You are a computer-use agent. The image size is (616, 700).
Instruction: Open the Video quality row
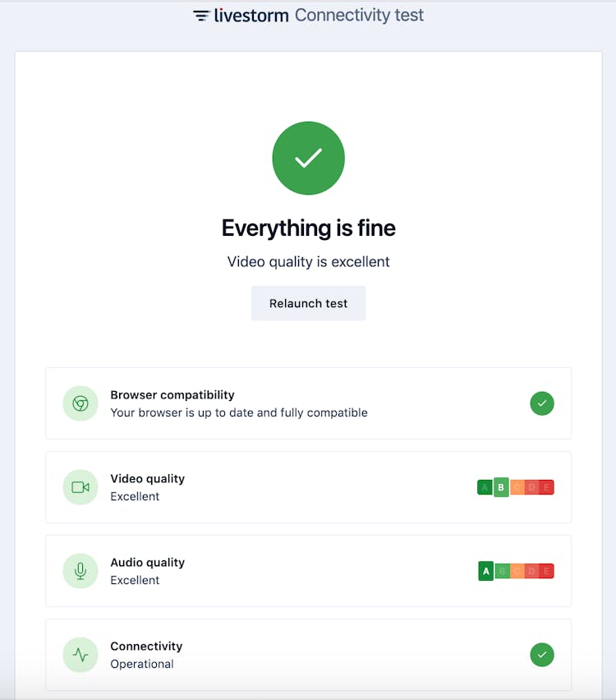pyautogui.click(x=308, y=487)
